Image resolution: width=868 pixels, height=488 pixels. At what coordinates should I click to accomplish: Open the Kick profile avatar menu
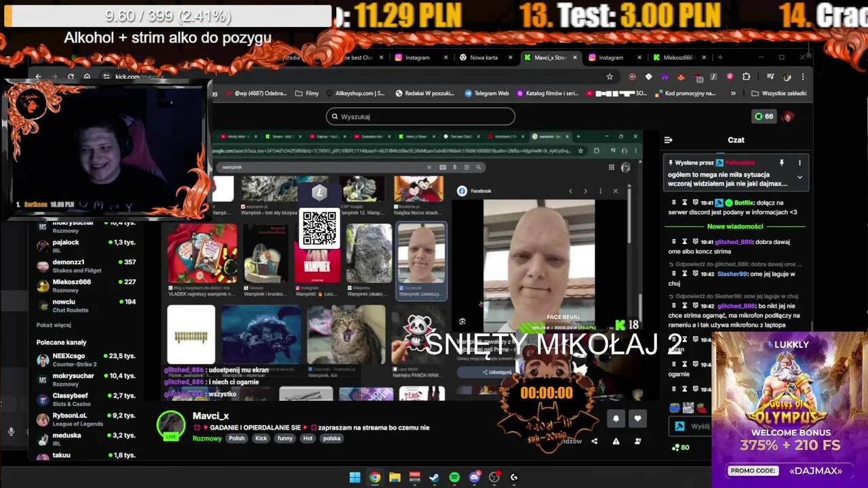pyautogui.click(x=788, y=117)
